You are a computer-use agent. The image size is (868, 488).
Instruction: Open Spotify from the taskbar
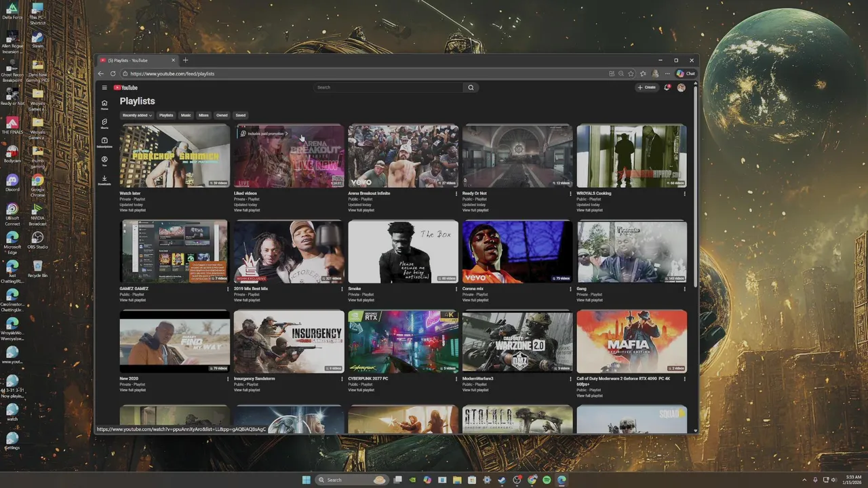point(547,480)
